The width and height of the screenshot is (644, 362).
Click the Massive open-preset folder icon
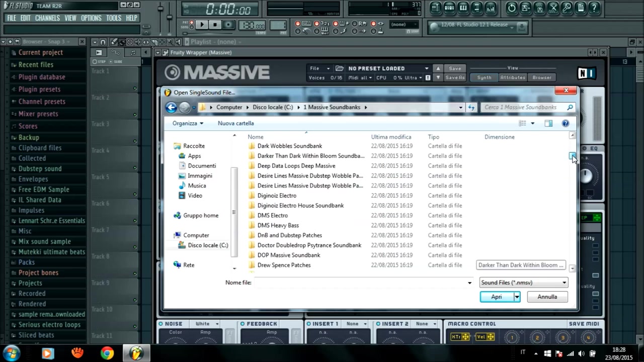tap(340, 68)
